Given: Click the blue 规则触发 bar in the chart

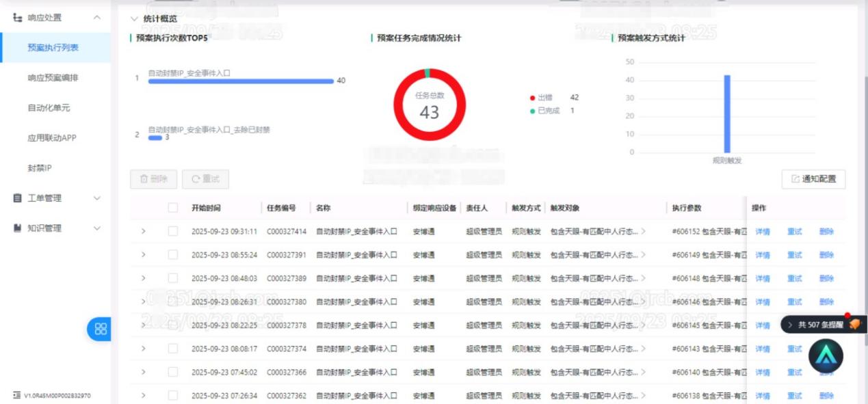Looking at the screenshot, I should (x=727, y=113).
